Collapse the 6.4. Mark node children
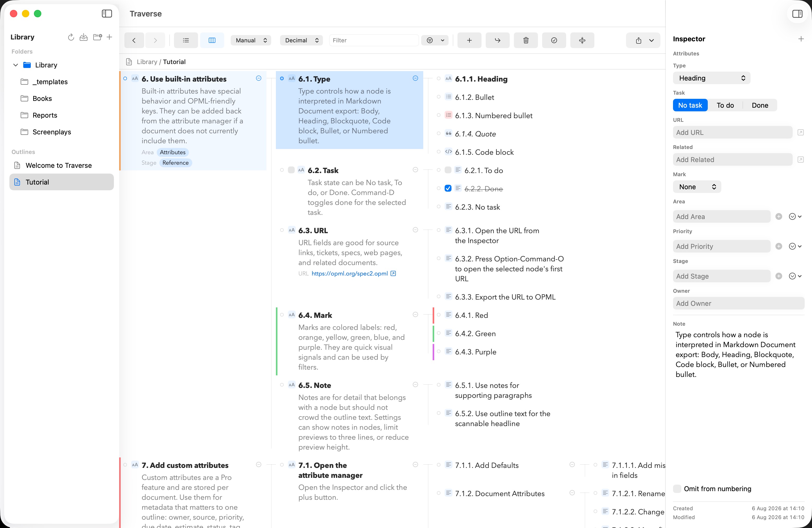This screenshot has height=528, width=812. pos(416,315)
